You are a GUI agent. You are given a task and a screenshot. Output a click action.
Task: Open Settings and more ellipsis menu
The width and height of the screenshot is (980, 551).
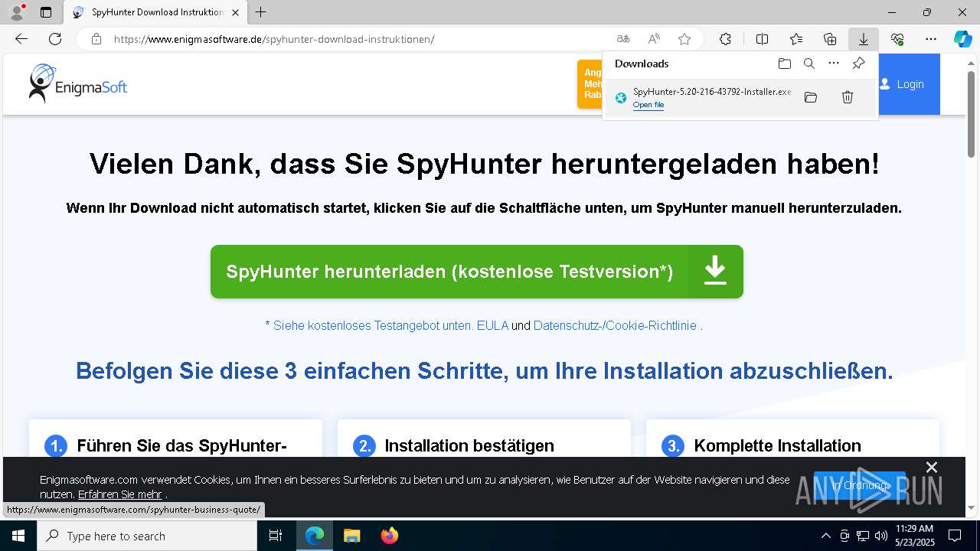(x=931, y=39)
